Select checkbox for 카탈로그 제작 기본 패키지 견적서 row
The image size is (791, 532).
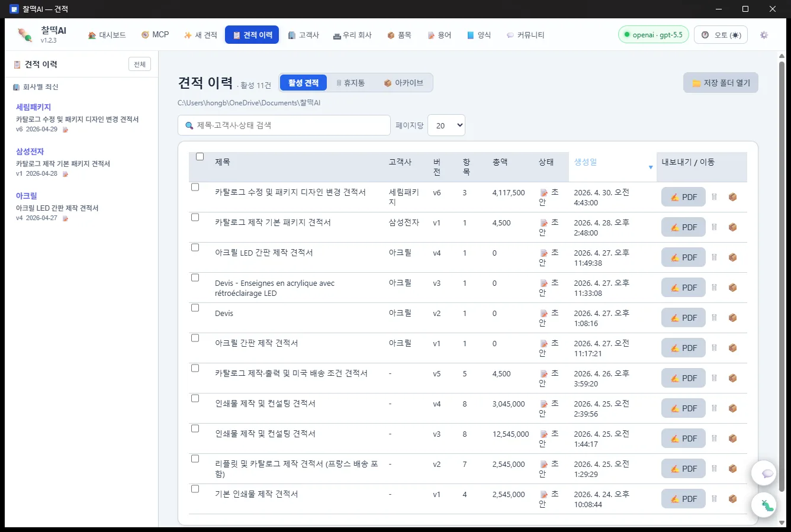pos(195,217)
